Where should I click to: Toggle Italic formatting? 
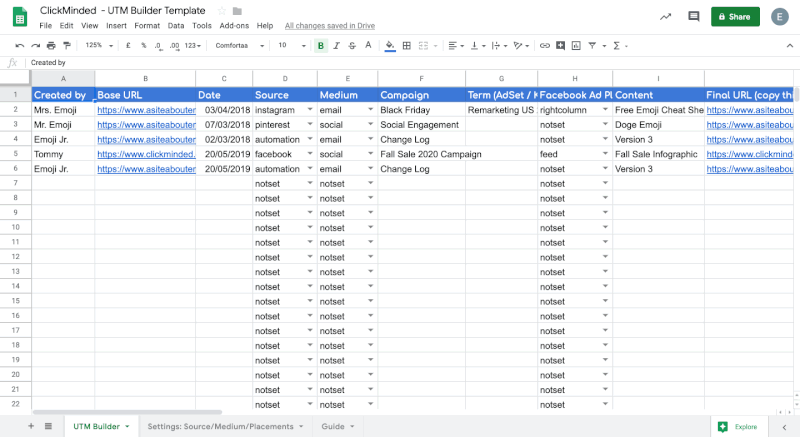click(x=336, y=45)
